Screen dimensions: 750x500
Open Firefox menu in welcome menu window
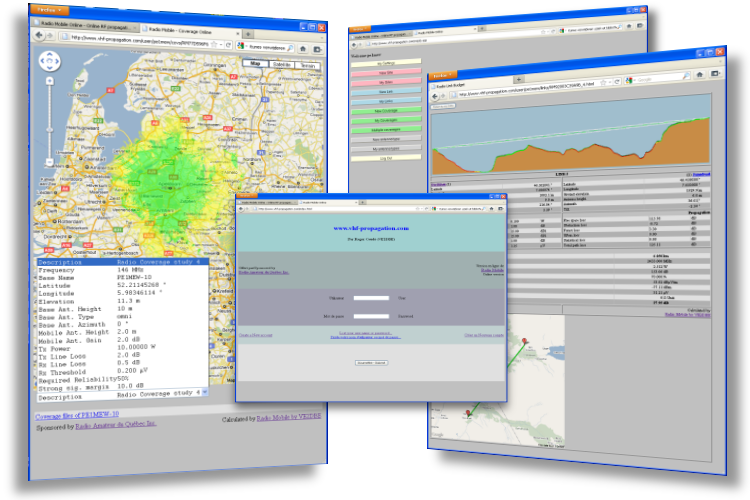coord(360,30)
